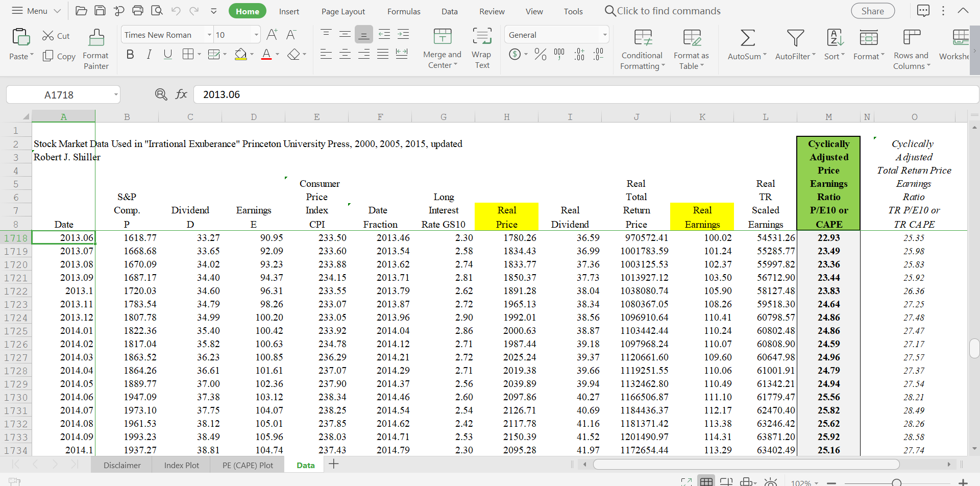
Task: Toggle italic formatting
Action: pos(149,54)
